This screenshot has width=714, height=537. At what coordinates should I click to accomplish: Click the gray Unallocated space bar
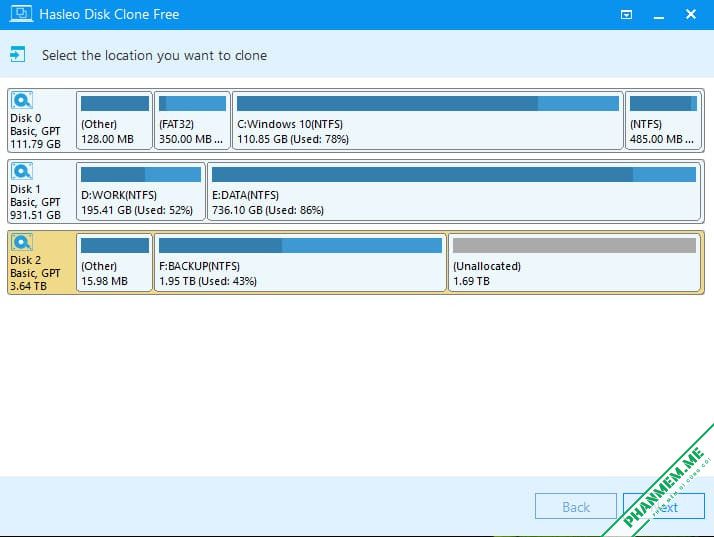point(574,245)
